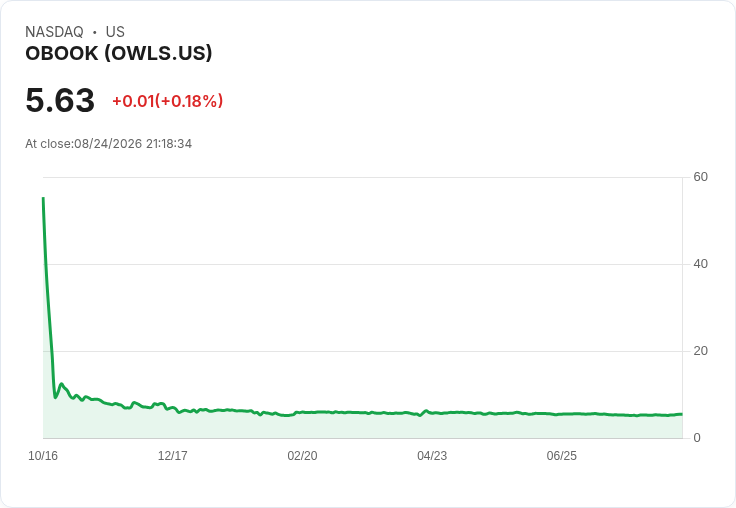The image size is (736, 508).
Task: Click the 60 value on price axis
Action: [700, 177]
